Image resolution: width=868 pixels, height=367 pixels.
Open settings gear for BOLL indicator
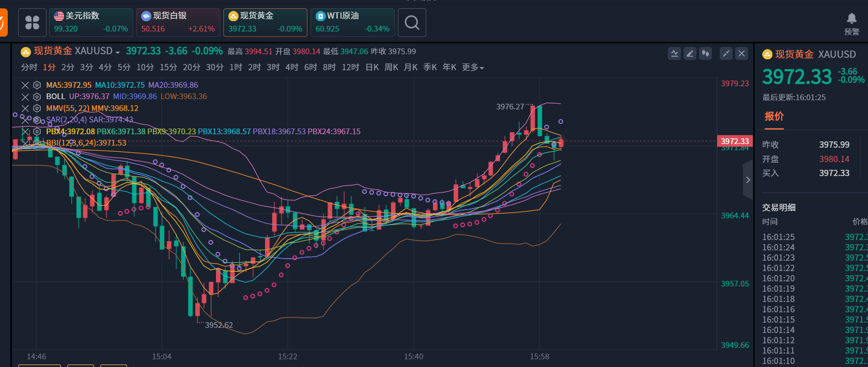[37, 97]
